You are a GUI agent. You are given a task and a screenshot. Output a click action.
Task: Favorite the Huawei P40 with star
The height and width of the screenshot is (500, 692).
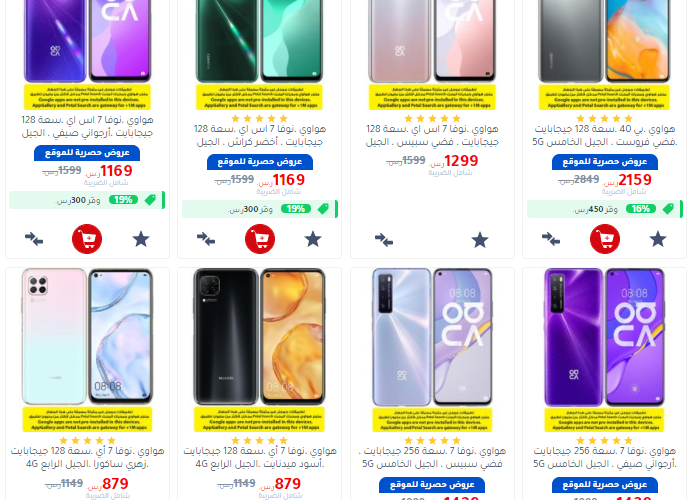click(x=658, y=239)
